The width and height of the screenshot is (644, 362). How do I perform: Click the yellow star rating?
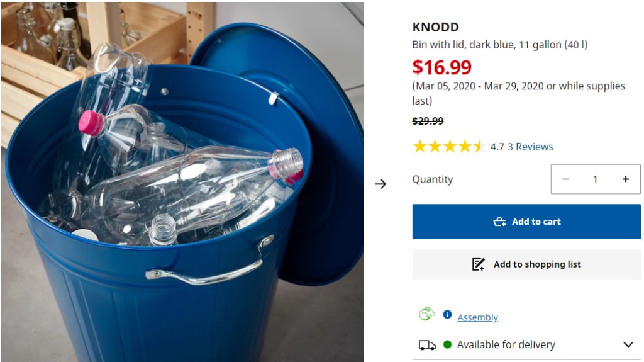click(x=448, y=147)
